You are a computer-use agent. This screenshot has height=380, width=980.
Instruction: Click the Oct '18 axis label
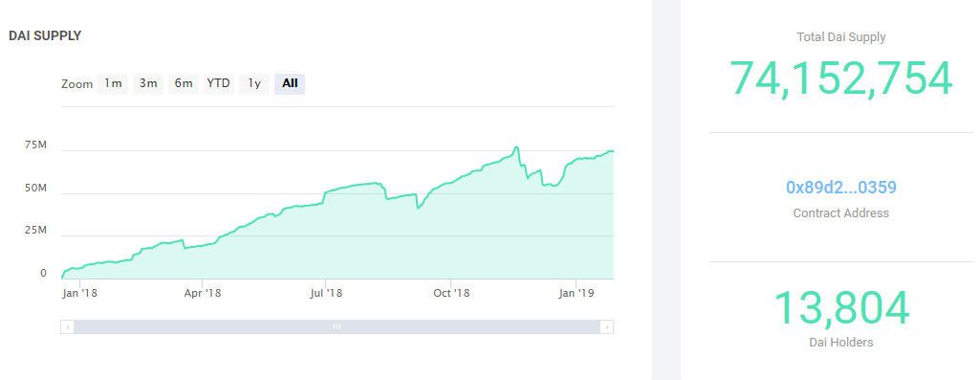click(x=451, y=293)
